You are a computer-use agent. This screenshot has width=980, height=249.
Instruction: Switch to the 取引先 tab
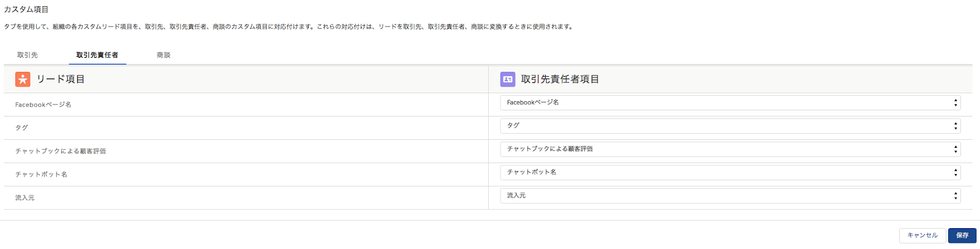28,55
